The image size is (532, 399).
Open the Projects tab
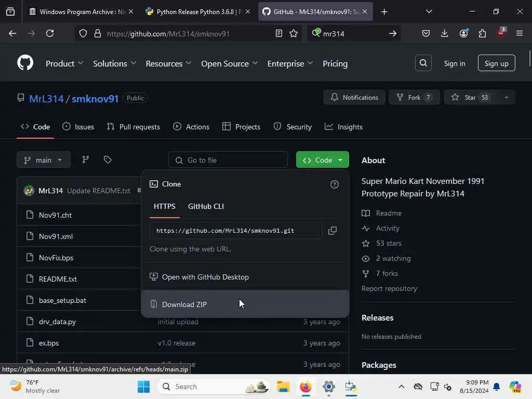coord(241,127)
